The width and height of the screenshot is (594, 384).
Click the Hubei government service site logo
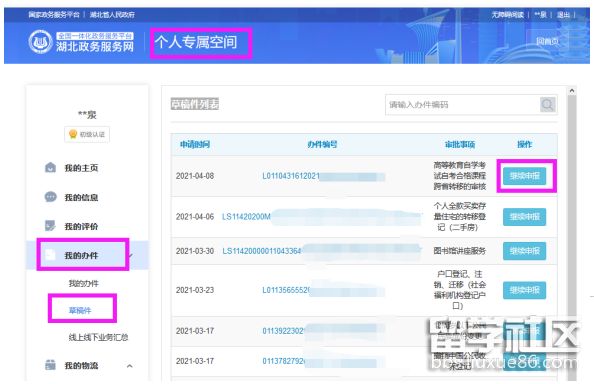click(81, 42)
